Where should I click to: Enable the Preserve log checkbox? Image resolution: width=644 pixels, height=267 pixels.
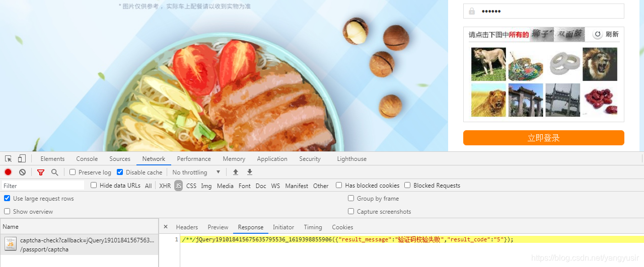click(73, 172)
